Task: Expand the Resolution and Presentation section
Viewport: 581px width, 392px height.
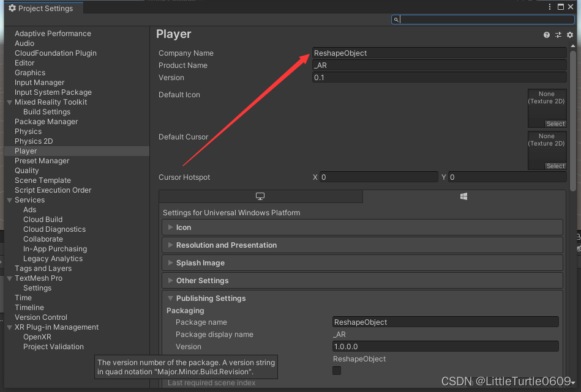Action: click(362, 245)
